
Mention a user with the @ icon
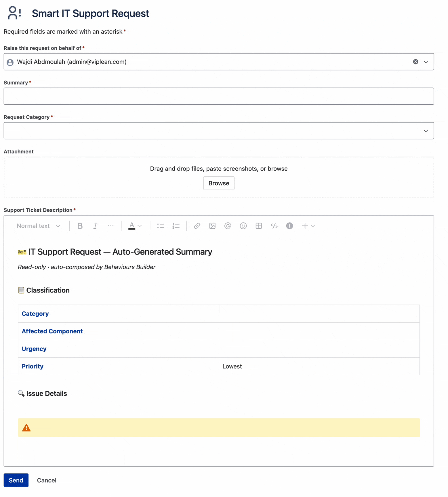tap(228, 226)
